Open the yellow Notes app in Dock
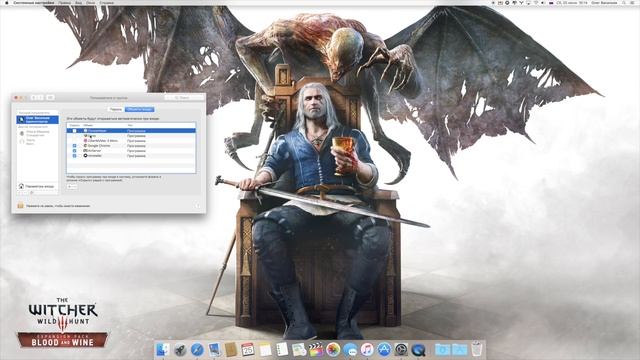The width and height of the screenshot is (640, 360). (x=265, y=350)
